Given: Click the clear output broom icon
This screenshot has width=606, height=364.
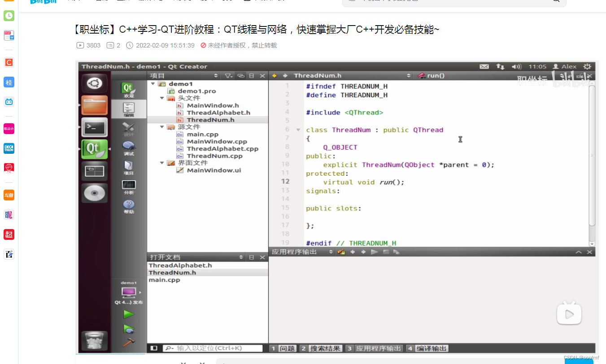Looking at the screenshot, I should coord(341,252).
